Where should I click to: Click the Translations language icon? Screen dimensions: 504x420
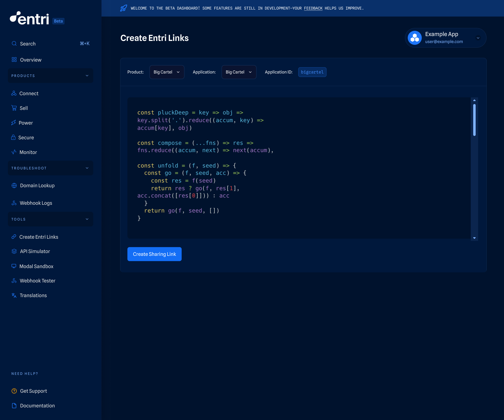click(14, 295)
